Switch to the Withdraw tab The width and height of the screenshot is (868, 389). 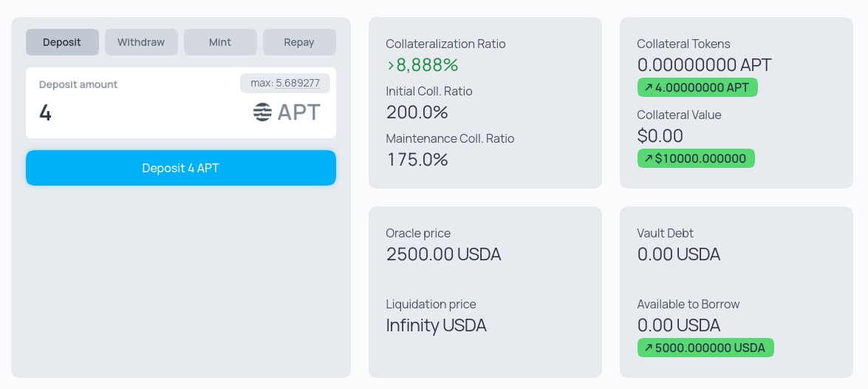(x=141, y=42)
